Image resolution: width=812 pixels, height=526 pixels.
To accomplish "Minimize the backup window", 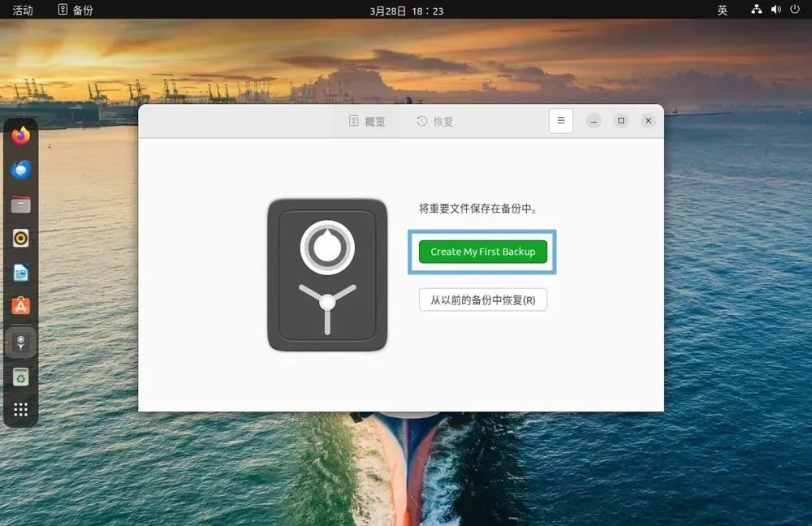I will [x=594, y=121].
